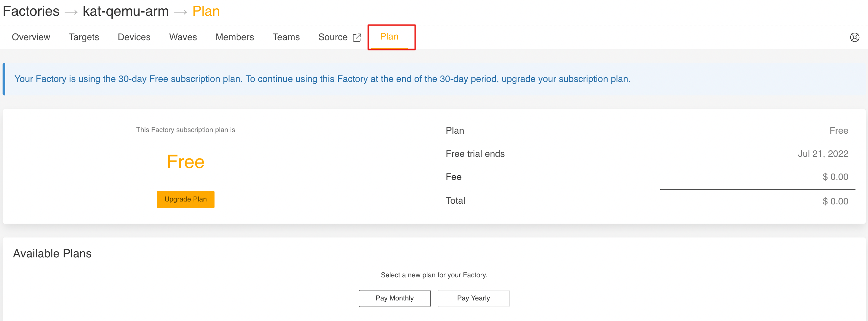Open the Waves tab
The width and height of the screenshot is (868, 321).
pyautogui.click(x=183, y=37)
